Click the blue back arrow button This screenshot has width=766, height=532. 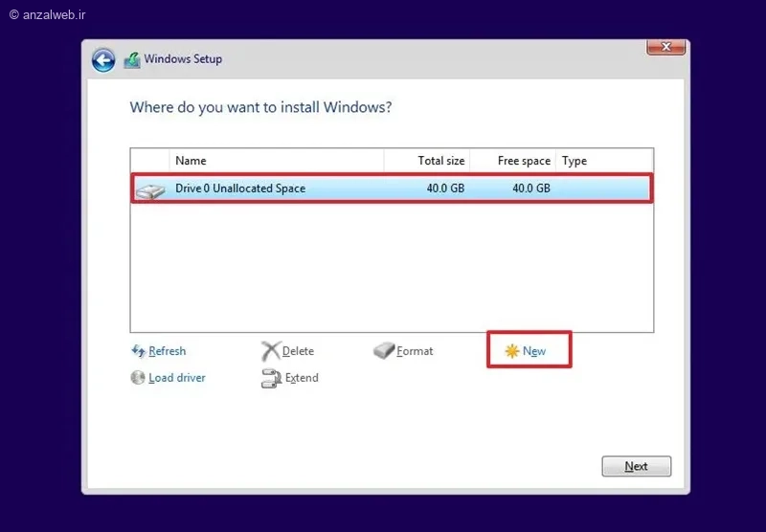pyautogui.click(x=103, y=60)
